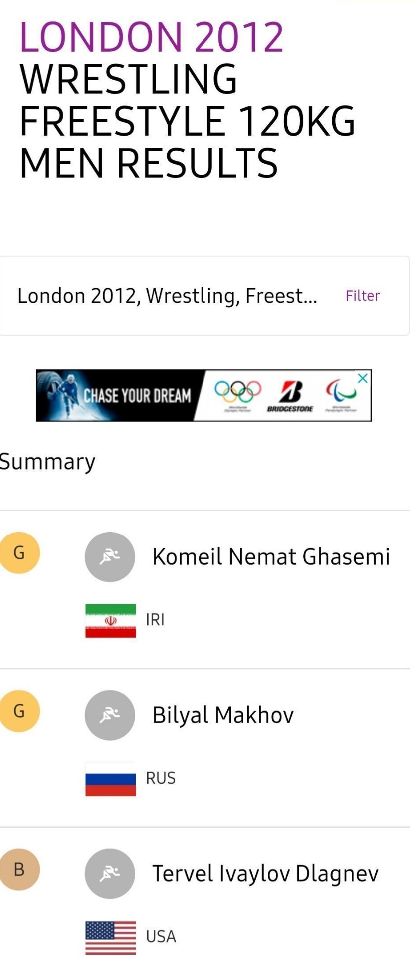Open Komeil Nemat Ghasemi's profile

click(x=271, y=557)
